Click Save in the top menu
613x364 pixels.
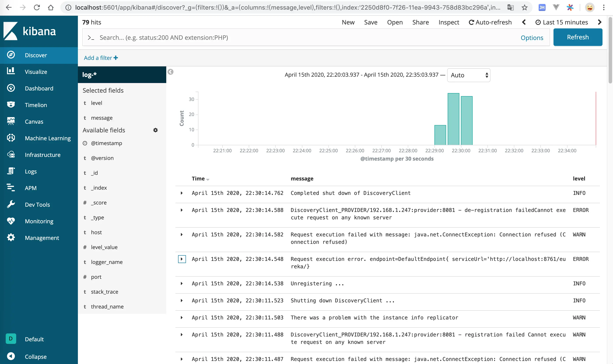pos(371,22)
